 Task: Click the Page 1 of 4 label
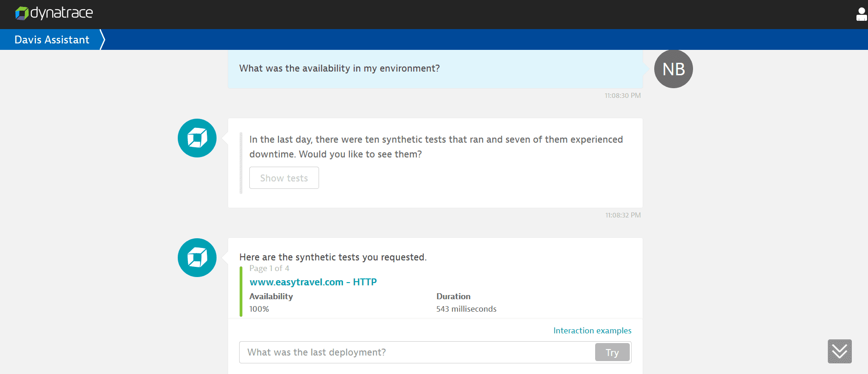pos(269,268)
